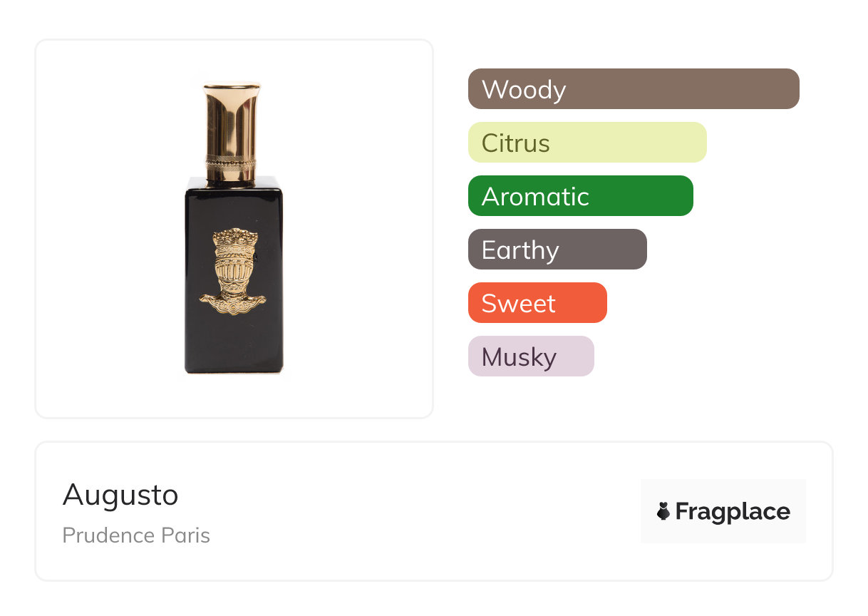Pick the Earthy accord bar
Screen dimensions: 868x616
tap(557, 250)
